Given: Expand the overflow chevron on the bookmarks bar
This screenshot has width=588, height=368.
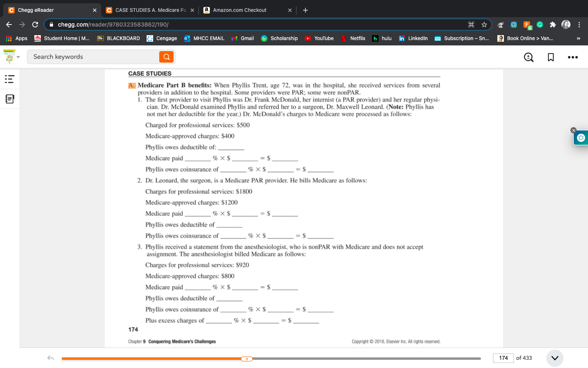Looking at the screenshot, I should point(578,38).
